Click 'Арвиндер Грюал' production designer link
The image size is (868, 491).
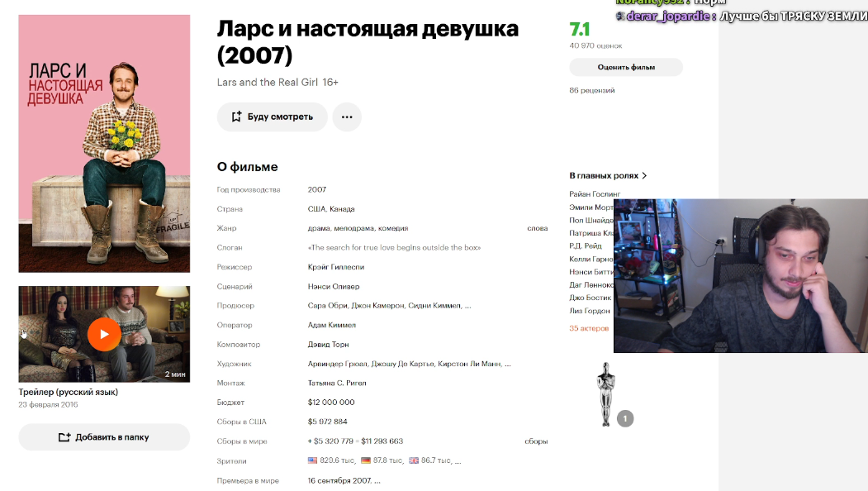pos(337,364)
